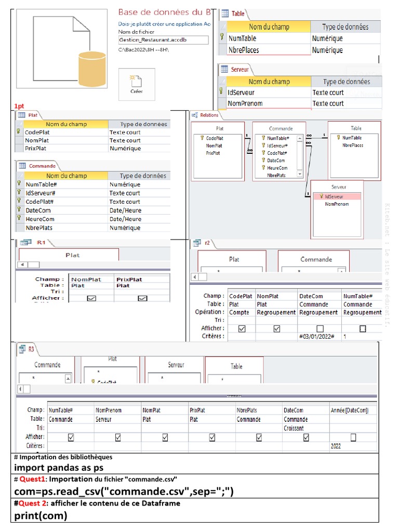This screenshot has width=399, height=532.
Task: Click the key icon beside CodePlat# in Commande design
Action: coord(19,201)
